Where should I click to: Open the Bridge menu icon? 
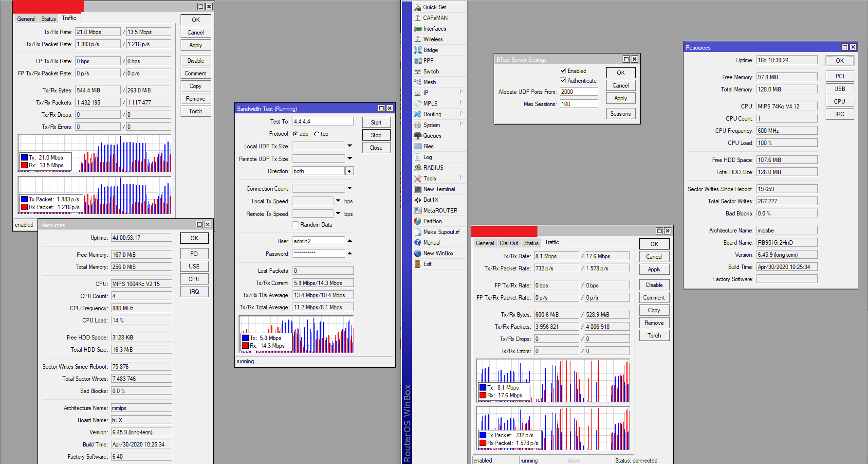(417, 50)
